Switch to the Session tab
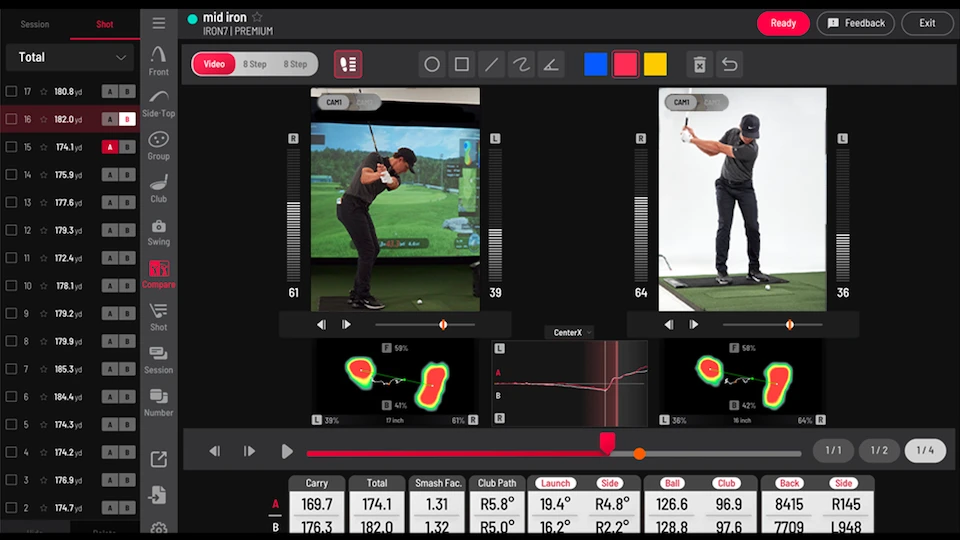 35,24
